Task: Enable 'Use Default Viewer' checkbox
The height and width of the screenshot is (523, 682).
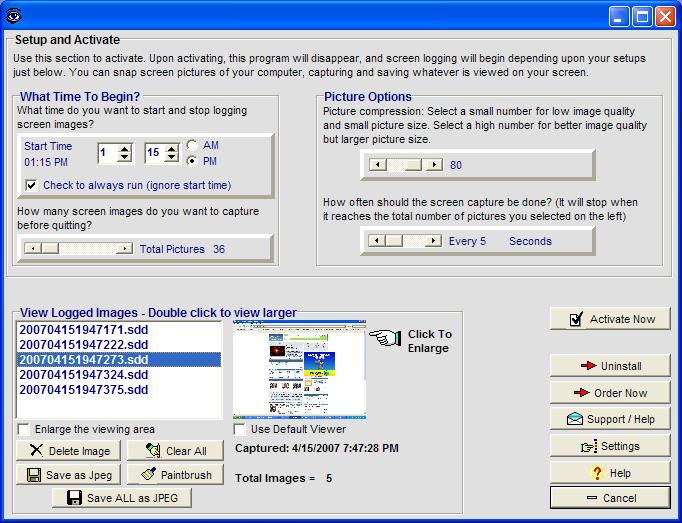Action: [239, 429]
